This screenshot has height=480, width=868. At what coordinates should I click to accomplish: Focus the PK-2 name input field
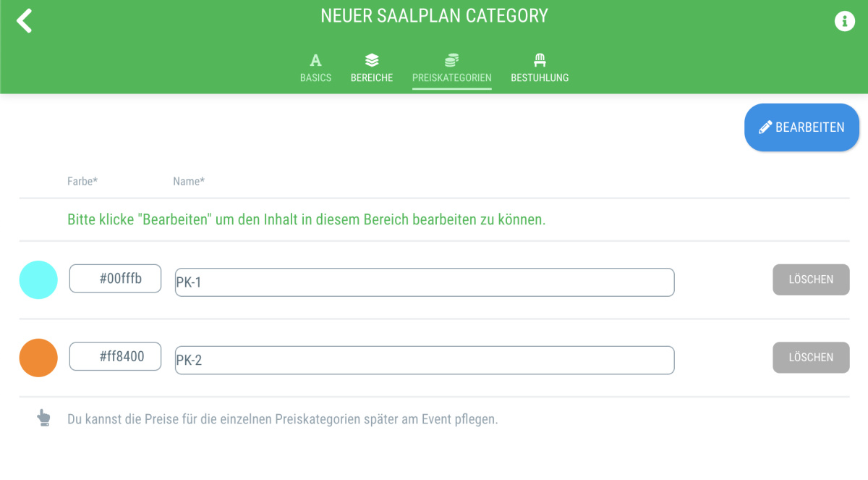[x=425, y=360]
